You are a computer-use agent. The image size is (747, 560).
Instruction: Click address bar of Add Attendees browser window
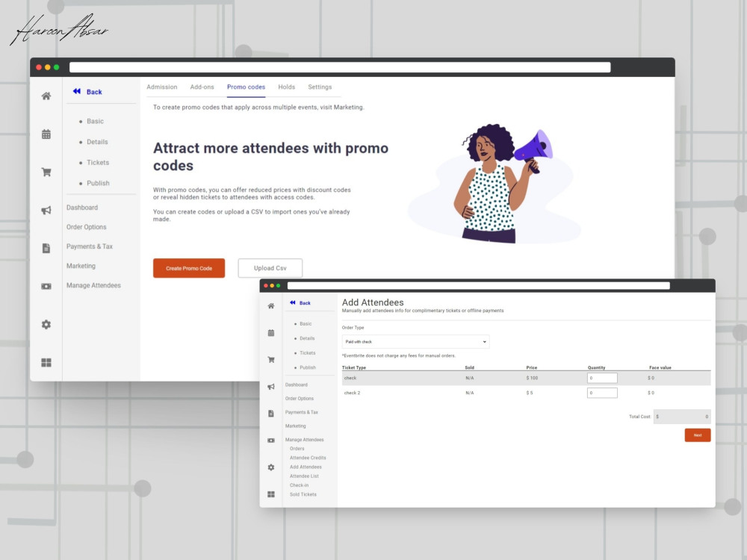478,286
